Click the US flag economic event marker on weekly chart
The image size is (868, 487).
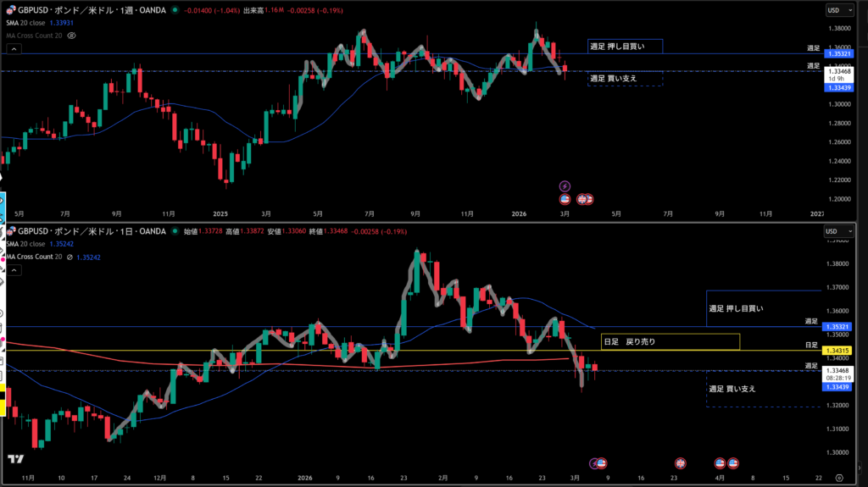(x=565, y=199)
